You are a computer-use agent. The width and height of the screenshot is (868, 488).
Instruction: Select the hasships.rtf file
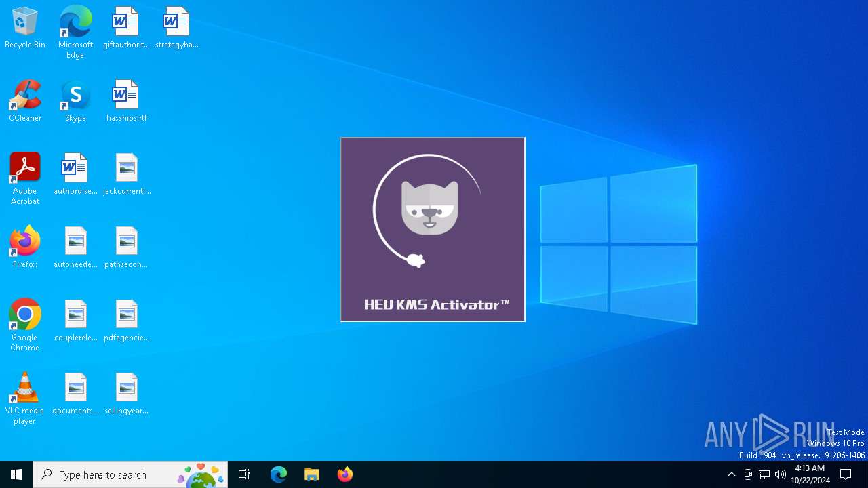coord(126,102)
